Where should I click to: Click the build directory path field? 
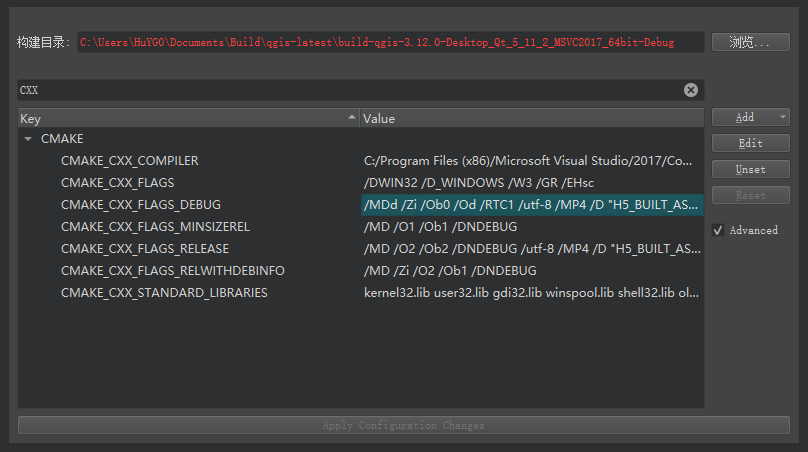(x=390, y=43)
